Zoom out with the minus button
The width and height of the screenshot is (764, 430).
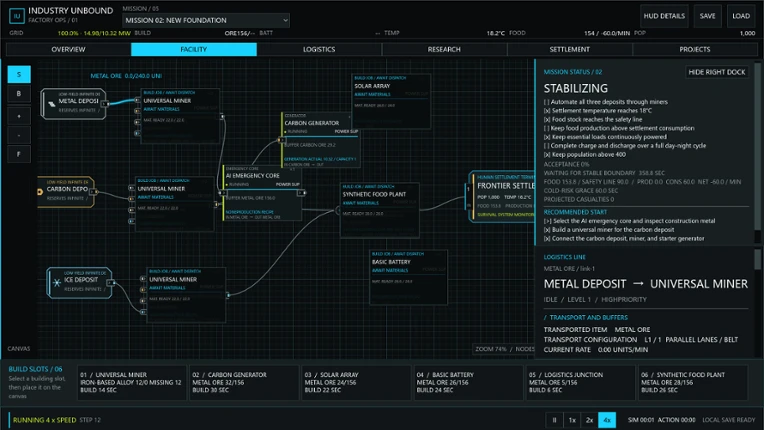[x=19, y=135]
